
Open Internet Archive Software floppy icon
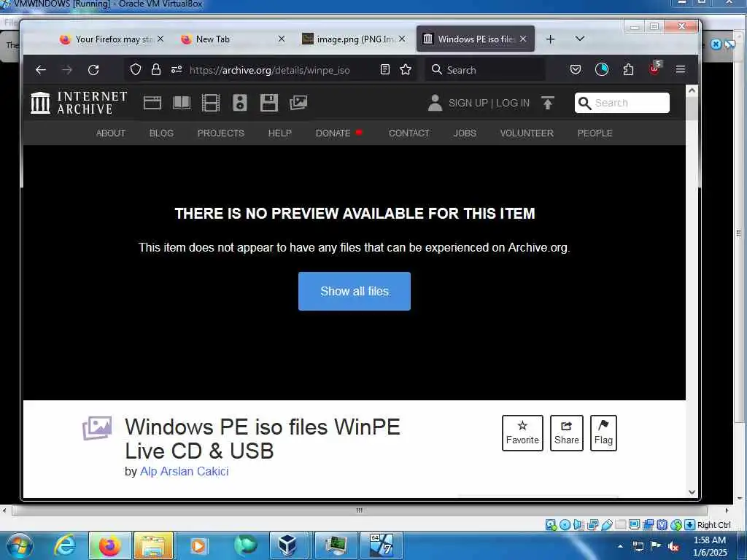(x=269, y=103)
